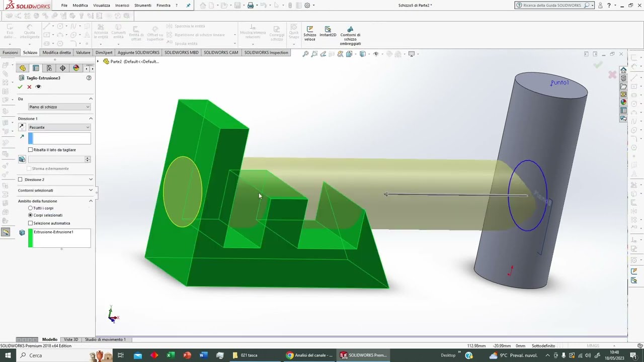
Task: Click the user login icon
Action: (600, 6)
